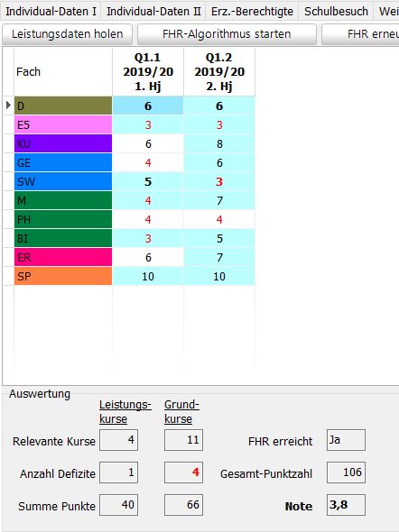Select the Gesamt-Punktzahl field with 106
Image resolution: width=399 pixels, height=532 pixels.
(346, 472)
